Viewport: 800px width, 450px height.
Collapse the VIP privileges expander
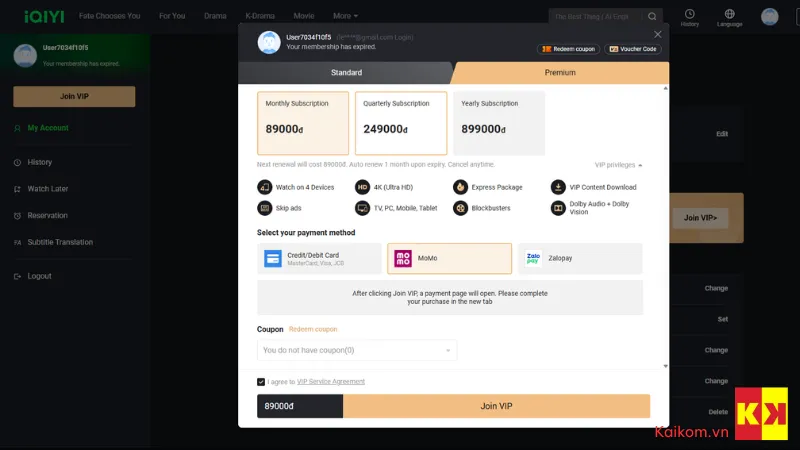[618, 165]
